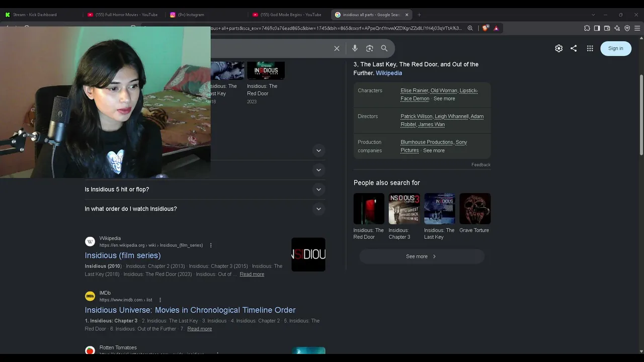Click See more next to Characters

444,99
